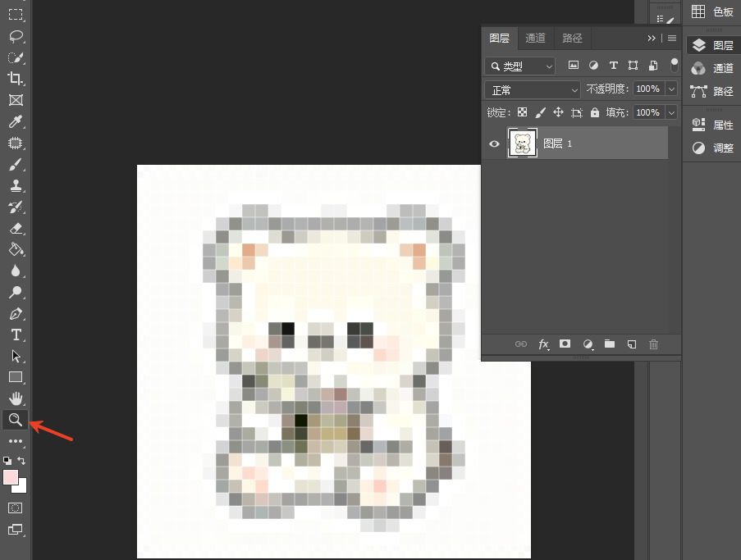Click the 图层 1 bear thumbnail
The width and height of the screenshot is (741, 560).
[522, 143]
